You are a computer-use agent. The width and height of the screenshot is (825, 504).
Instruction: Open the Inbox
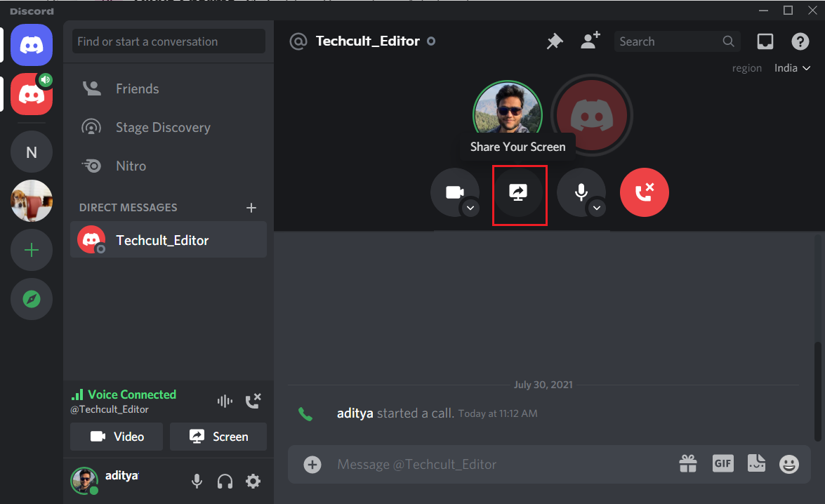pos(765,41)
